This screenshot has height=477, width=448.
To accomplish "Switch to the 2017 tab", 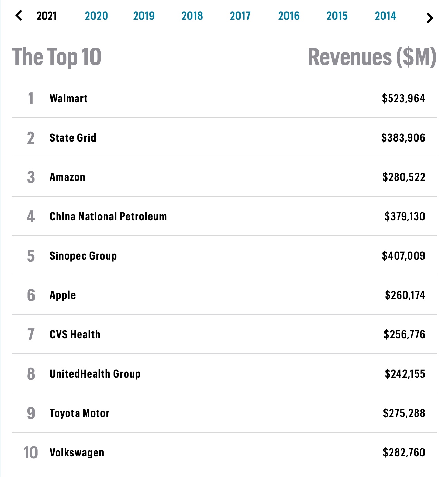I will [x=240, y=16].
